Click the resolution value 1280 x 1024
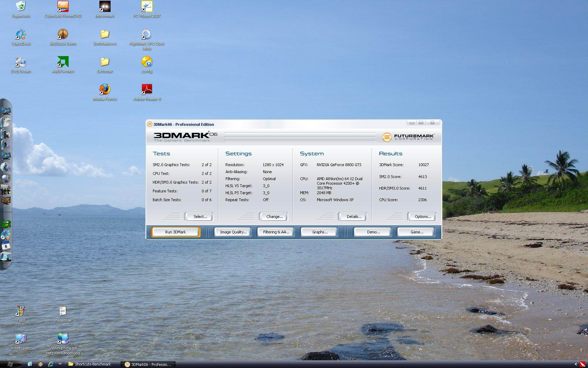The width and height of the screenshot is (588, 368). point(273,165)
